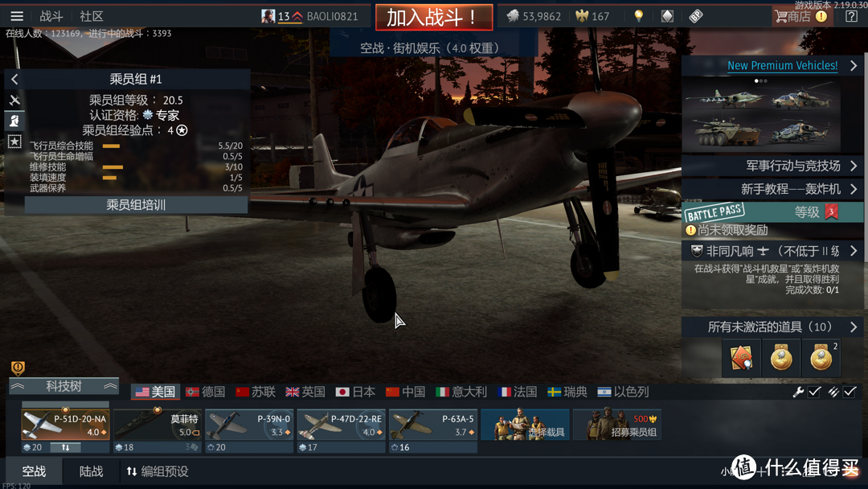
Task: Select the 苏联 USSR nation tab
Action: tap(256, 392)
